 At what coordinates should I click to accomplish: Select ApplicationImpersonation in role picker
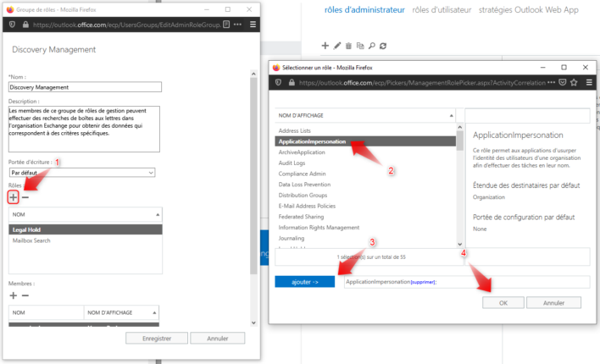365,141
